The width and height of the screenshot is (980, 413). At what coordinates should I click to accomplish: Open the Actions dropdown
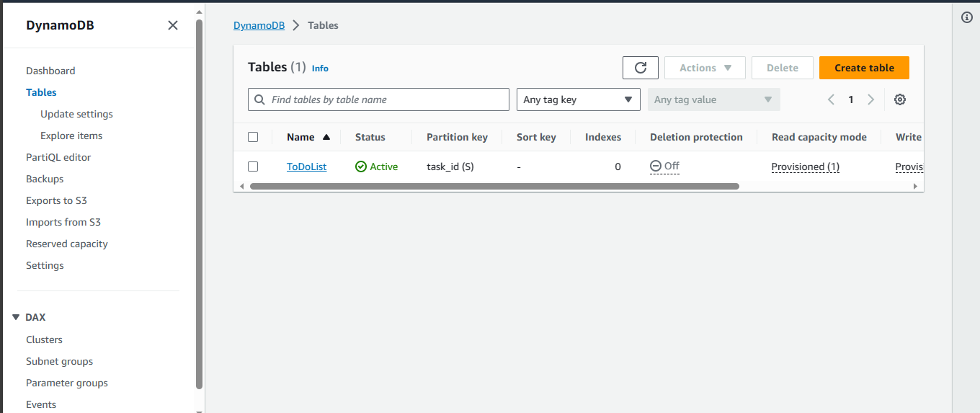(x=705, y=68)
